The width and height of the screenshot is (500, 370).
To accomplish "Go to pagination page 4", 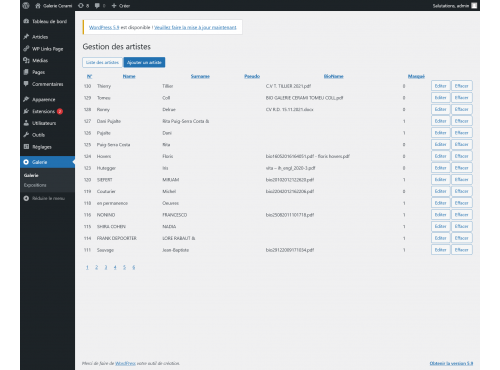I will pyautogui.click(x=115, y=267).
